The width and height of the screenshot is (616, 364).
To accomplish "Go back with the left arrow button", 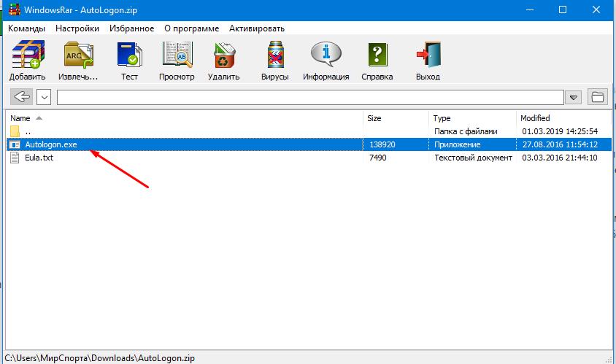I will [x=22, y=96].
